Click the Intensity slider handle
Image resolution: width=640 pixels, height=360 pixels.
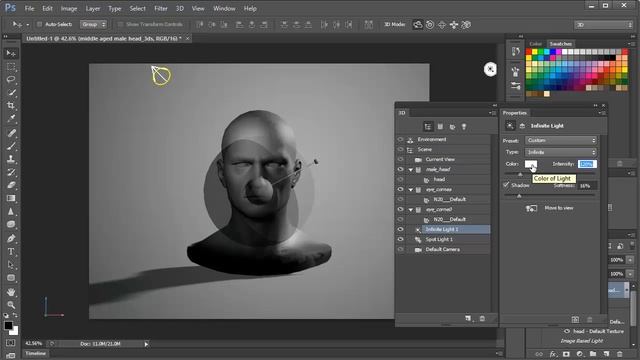[x=520, y=174]
